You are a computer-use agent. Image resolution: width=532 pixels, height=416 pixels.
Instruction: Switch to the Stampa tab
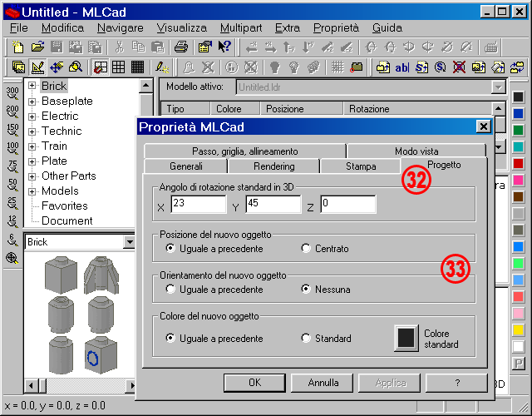pos(361,166)
